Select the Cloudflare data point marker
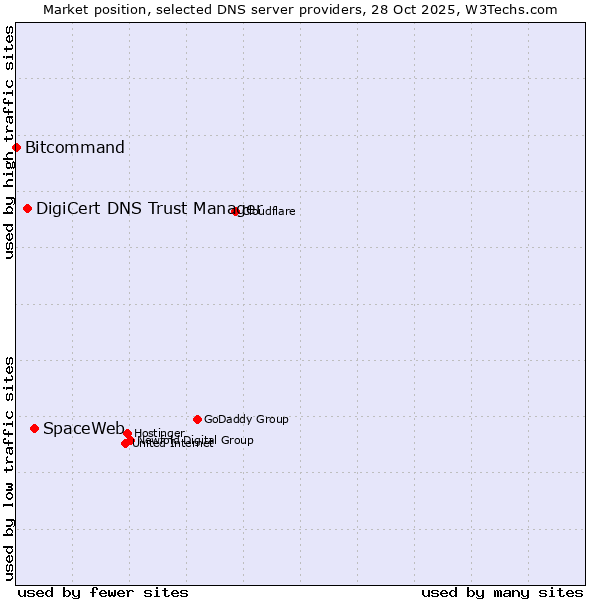This screenshot has height=600, width=600. click(236, 211)
